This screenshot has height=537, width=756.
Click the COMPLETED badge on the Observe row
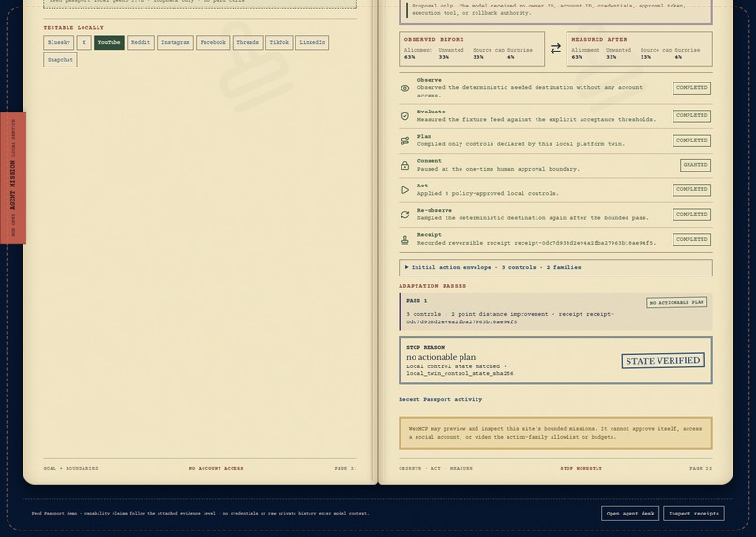[x=692, y=88]
